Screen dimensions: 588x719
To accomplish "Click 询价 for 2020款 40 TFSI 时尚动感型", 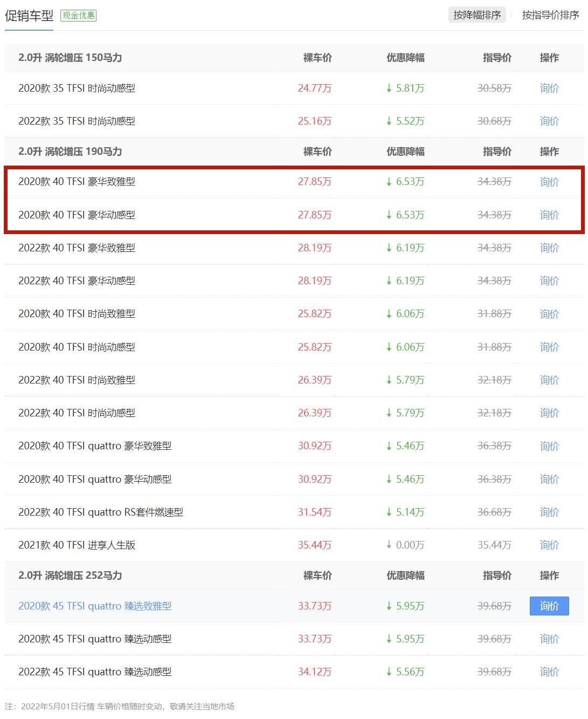I will point(549,347).
